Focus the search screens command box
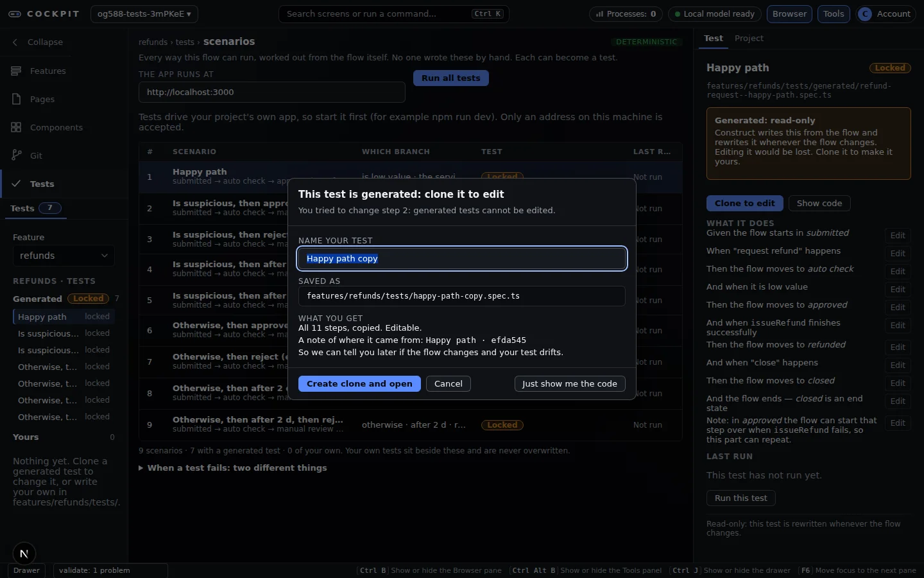 tap(394, 14)
